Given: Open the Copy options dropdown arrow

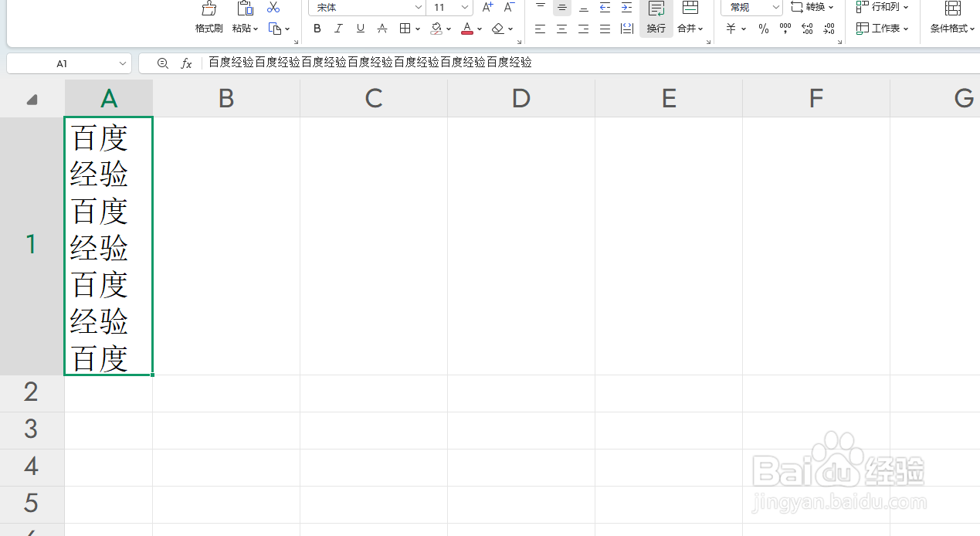Looking at the screenshot, I should pyautogui.click(x=287, y=29).
